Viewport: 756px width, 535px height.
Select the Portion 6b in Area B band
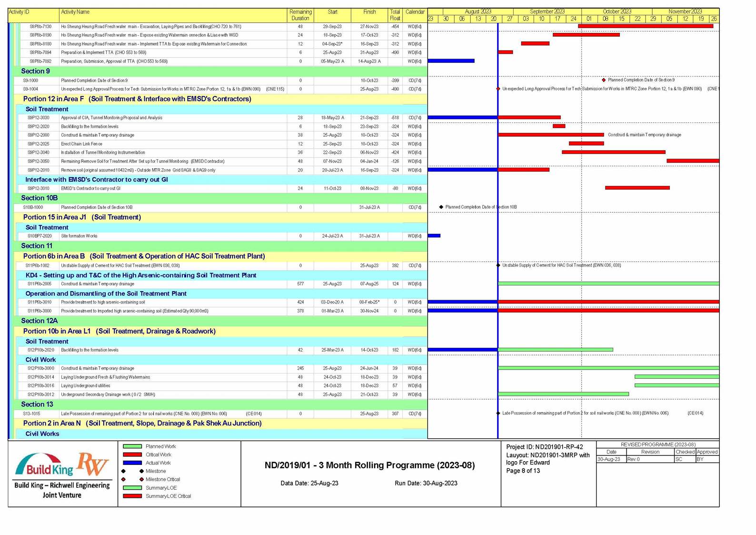click(x=221, y=256)
